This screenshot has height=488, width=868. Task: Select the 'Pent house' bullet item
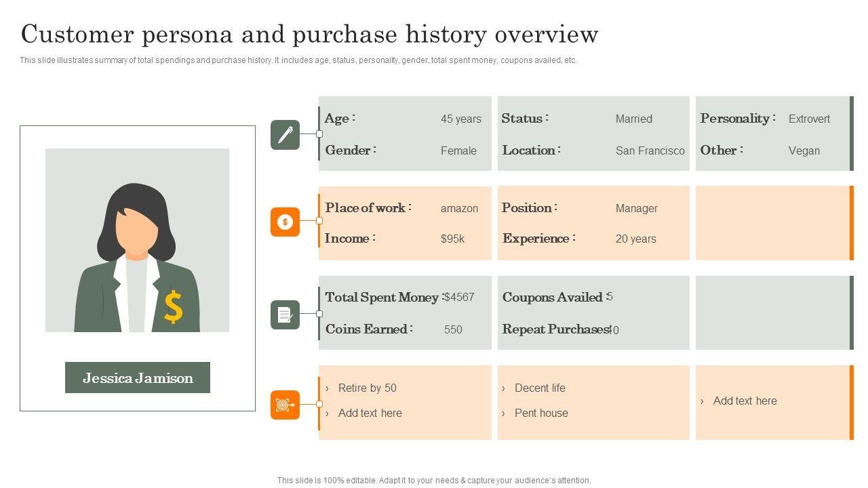tap(541, 413)
